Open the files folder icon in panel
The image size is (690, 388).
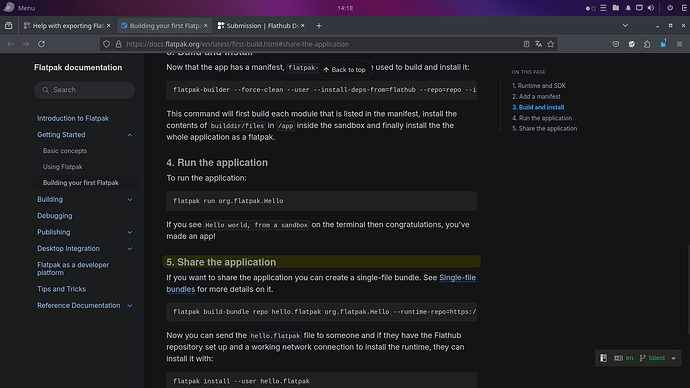pyautogui.click(x=616, y=8)
